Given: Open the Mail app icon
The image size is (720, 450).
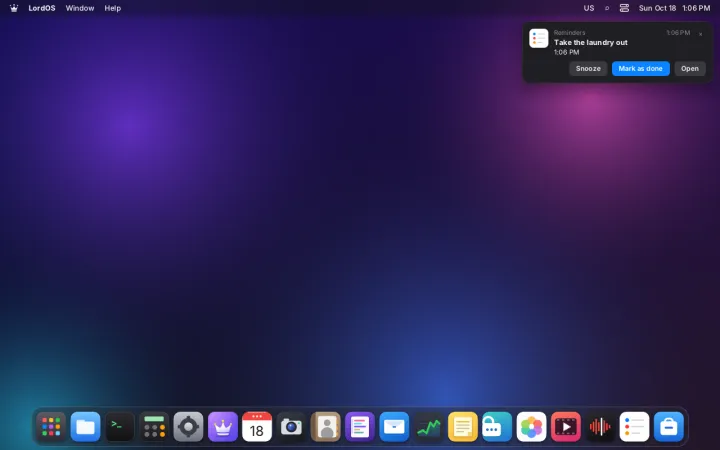Looking at the screenshot, I should click(x=394, y=427).
